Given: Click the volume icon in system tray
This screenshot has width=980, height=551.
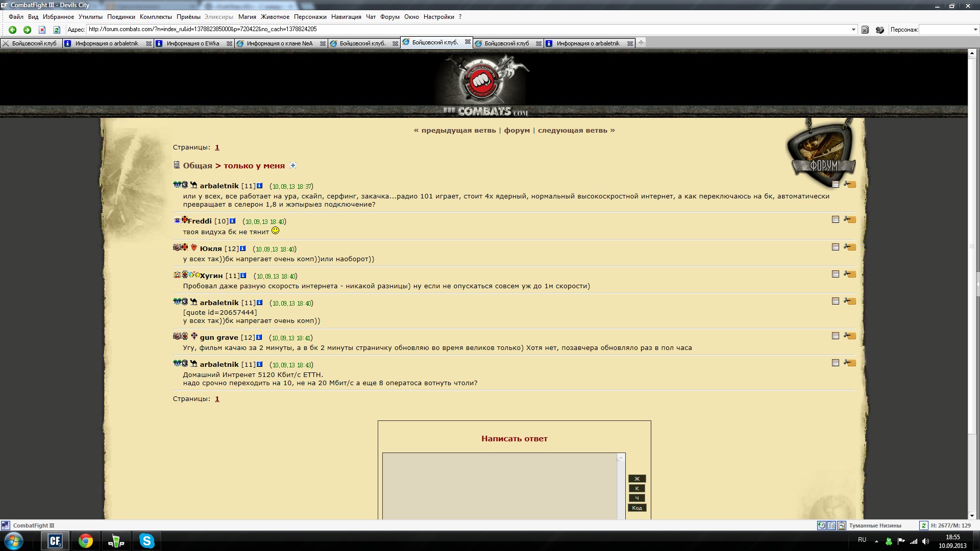Looking at the screenshot, I should tap(926, 541).
